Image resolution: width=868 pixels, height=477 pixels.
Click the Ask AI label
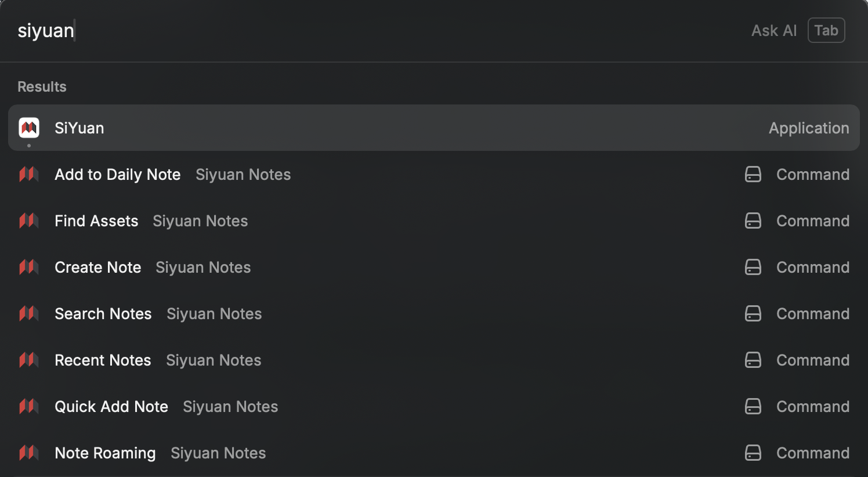click(x=774, y=31)
